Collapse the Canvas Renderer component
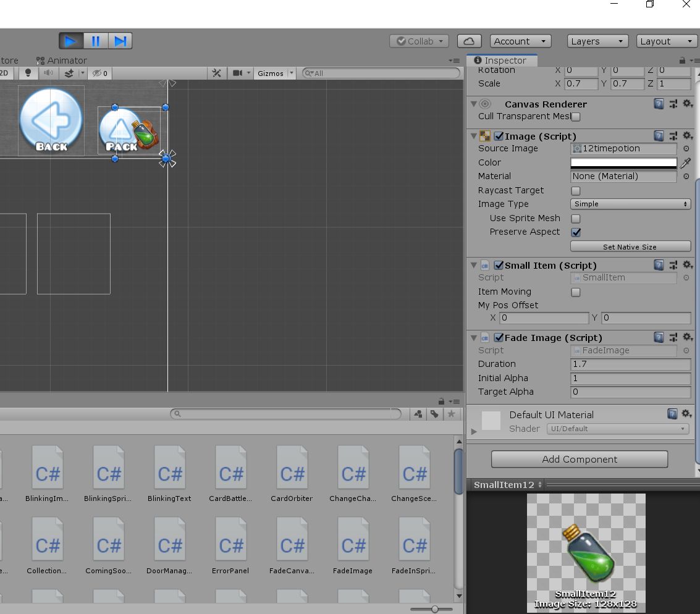Screen dimensions: 700x614 coord(473,104)
